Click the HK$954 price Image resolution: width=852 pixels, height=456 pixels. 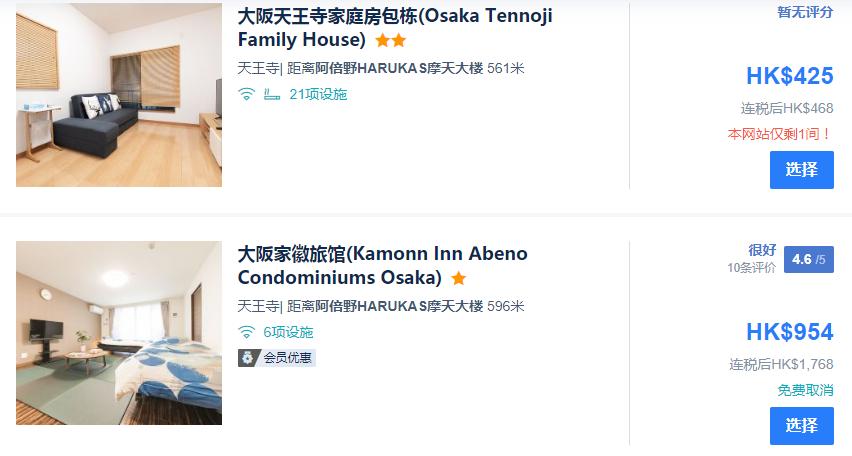pos(789,332)
